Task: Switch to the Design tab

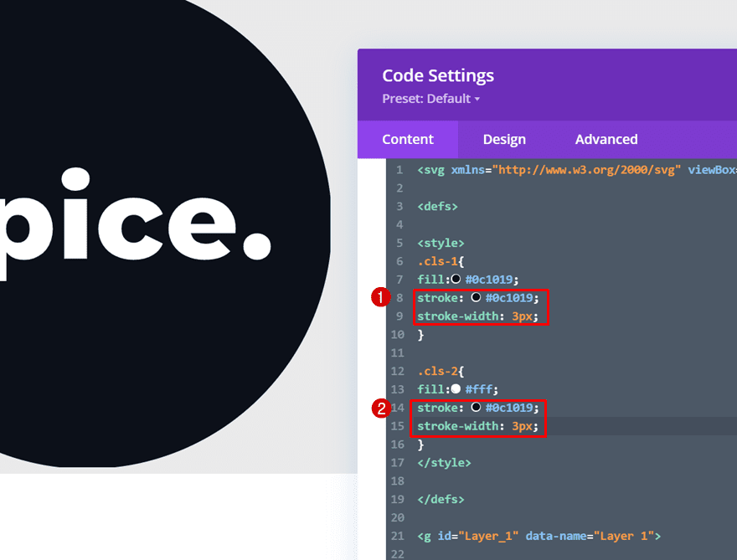Action: click(x=504, y=140)
